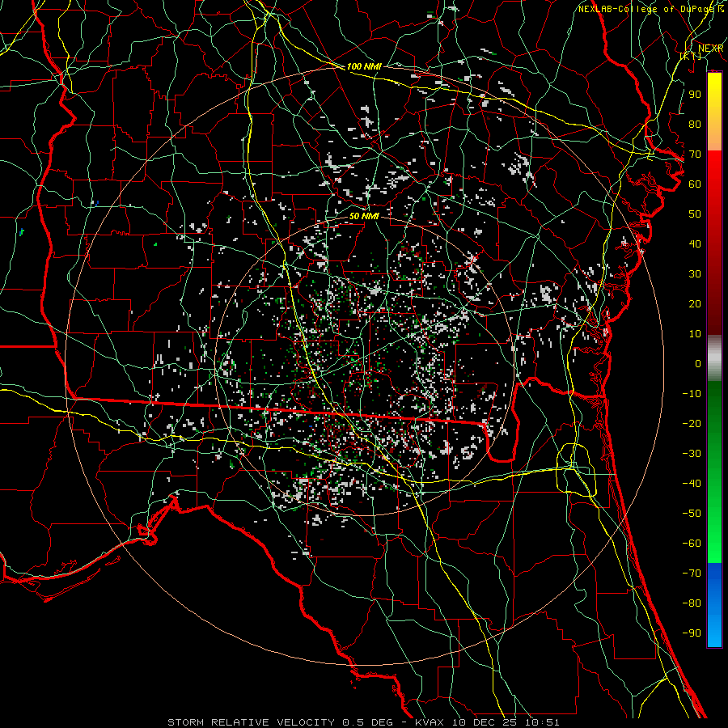The width and height of the screenshot is (728, 728).
Task: Click the positive 20 scale value
Action: coord(695,304)
